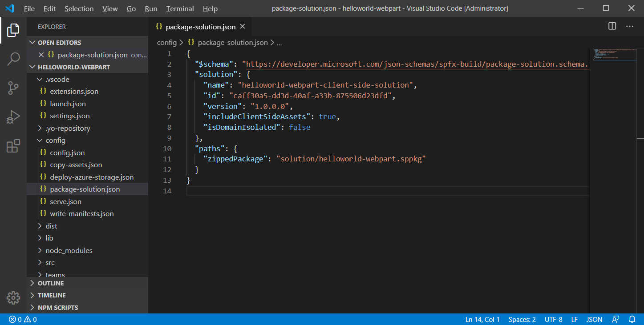Screen dimensions: 644x325
Task: Open the Selection menu
Action: coord(79,8)
